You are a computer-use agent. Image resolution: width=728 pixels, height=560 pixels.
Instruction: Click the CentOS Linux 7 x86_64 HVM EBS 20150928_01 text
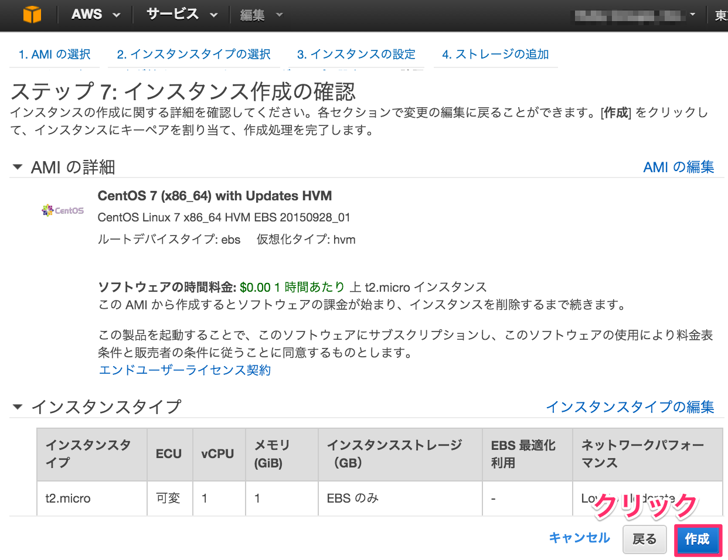click(x=224, y=218)
